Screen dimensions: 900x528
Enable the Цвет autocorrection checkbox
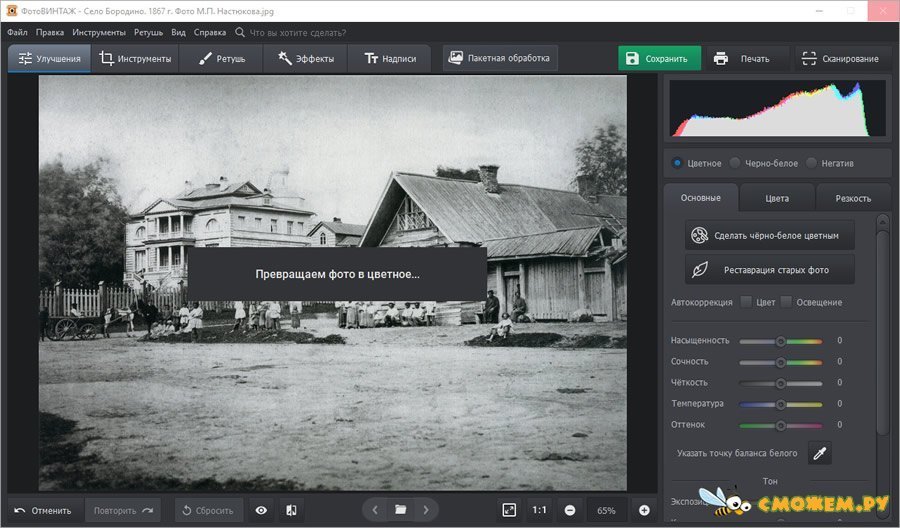click(745, 302)
